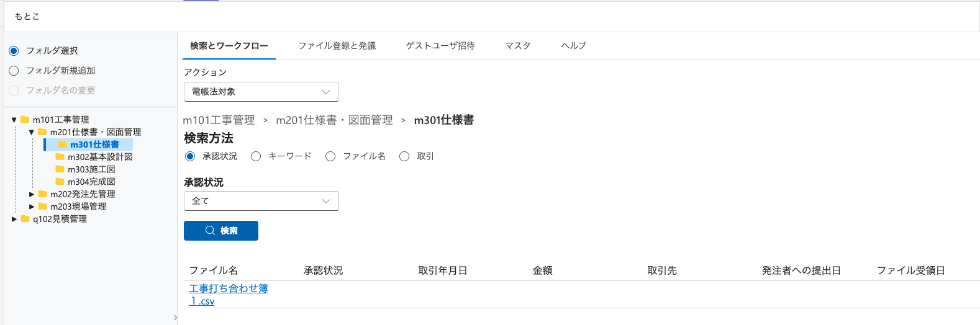Click the m202発注先管理 folder icon

pyautogui.click(x=42, y=194)
